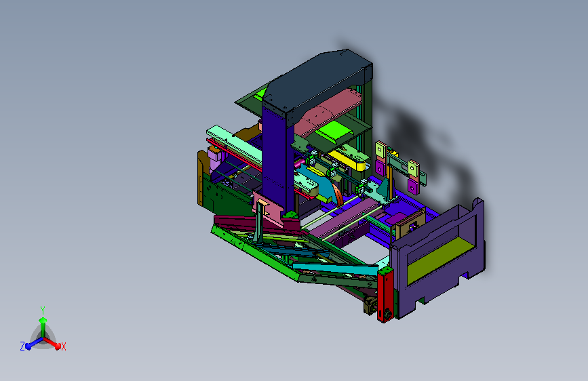This screenshot has height=381, width=588.
Task: Select the bright green tray under the cover
Action: click(334, 132)
